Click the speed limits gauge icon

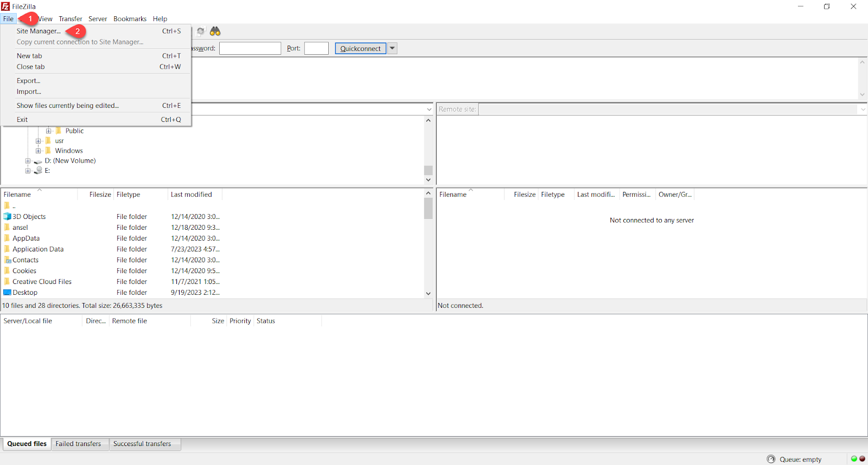[x=771, y=459]
